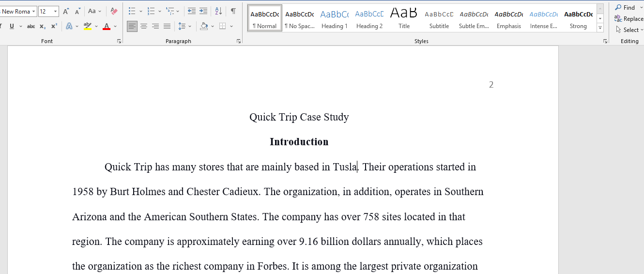Expand the borders dropdown arrow

231,26
